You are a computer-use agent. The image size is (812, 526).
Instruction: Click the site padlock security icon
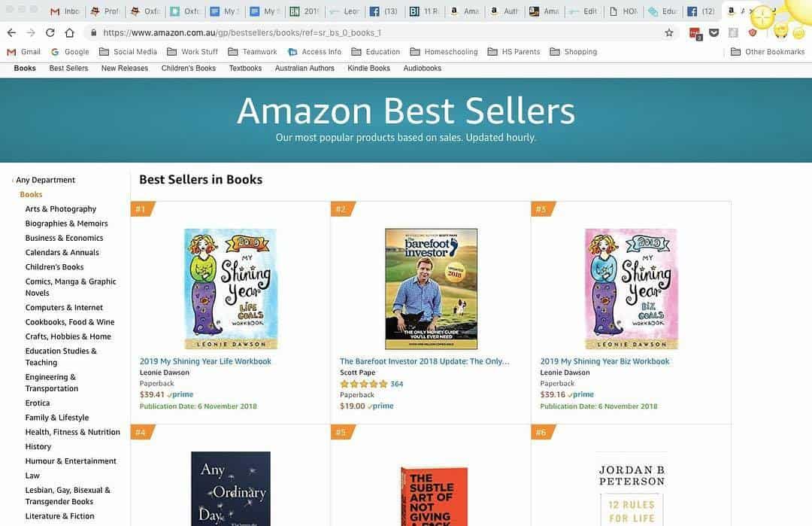94,33
